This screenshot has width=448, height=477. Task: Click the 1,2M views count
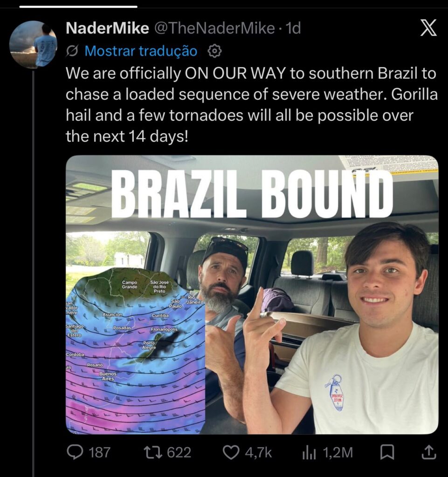click(x=337, y=453)
